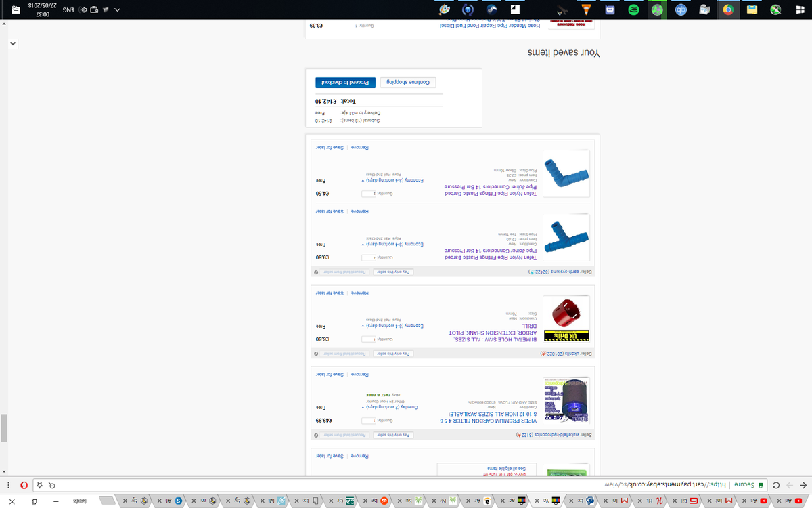Launch VLC media player from the taskbar
The height and width of the screenshot is (508, 812).
point(586,9)
